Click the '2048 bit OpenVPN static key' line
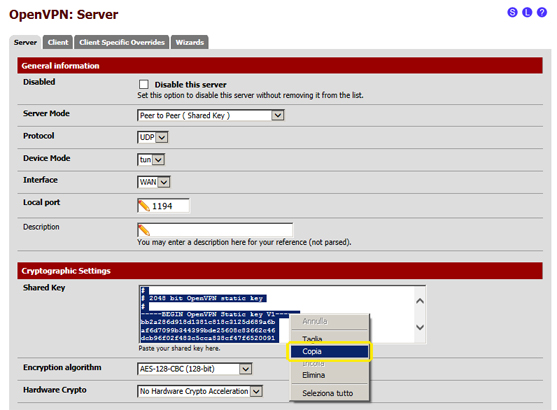The width and height of the screenshot is (557, 410). (206, 298)
